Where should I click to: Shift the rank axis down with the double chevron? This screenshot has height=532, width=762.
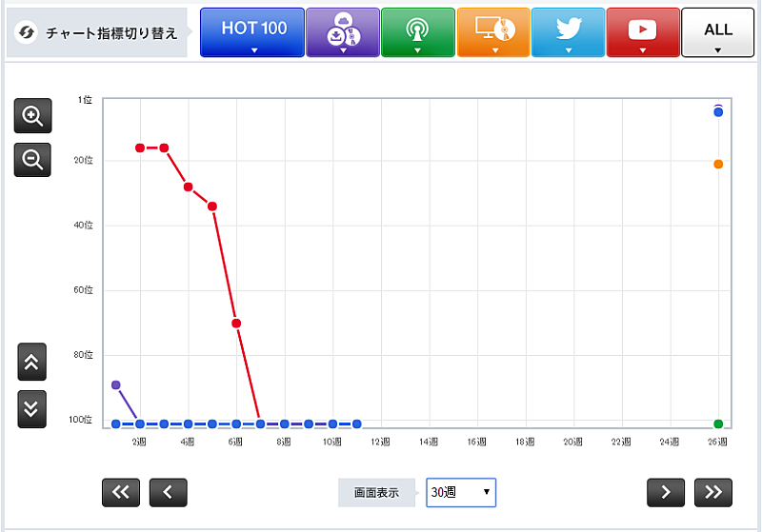(x=31, y=408)
